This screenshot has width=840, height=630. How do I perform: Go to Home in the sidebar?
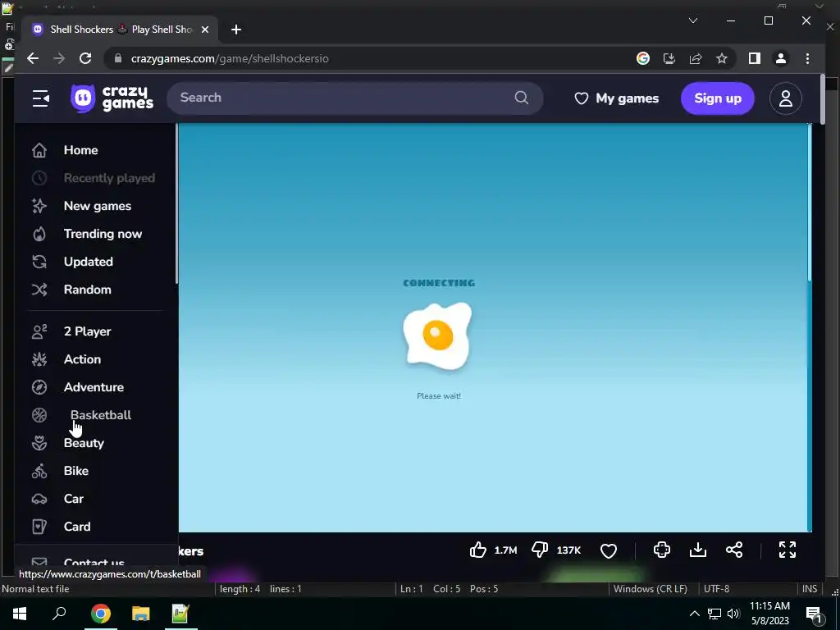pos(80,150)
